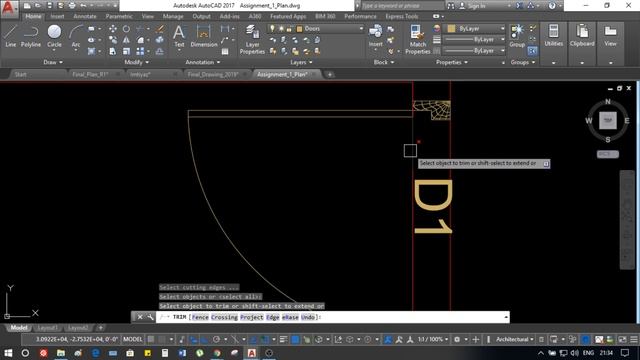Viewport: 640px width, 360px height.
Task: Toggle MODEL space button in status bar
Action: (x=133, y=339)
